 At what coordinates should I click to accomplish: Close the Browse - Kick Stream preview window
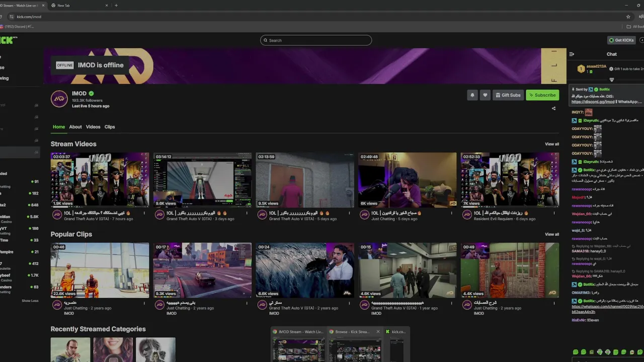378,332
